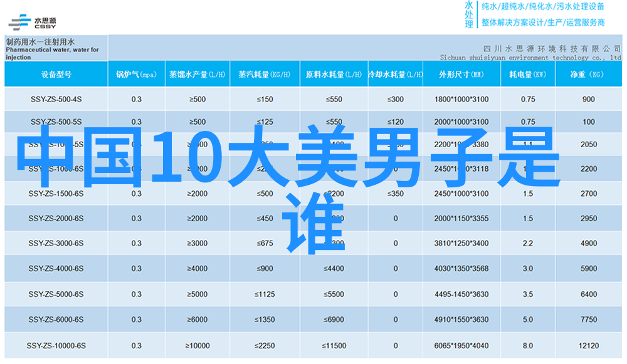The width and height of the screenshot is (627, 364).
Task: Click steam consumption value ≤900
Action: pos(265,269)
